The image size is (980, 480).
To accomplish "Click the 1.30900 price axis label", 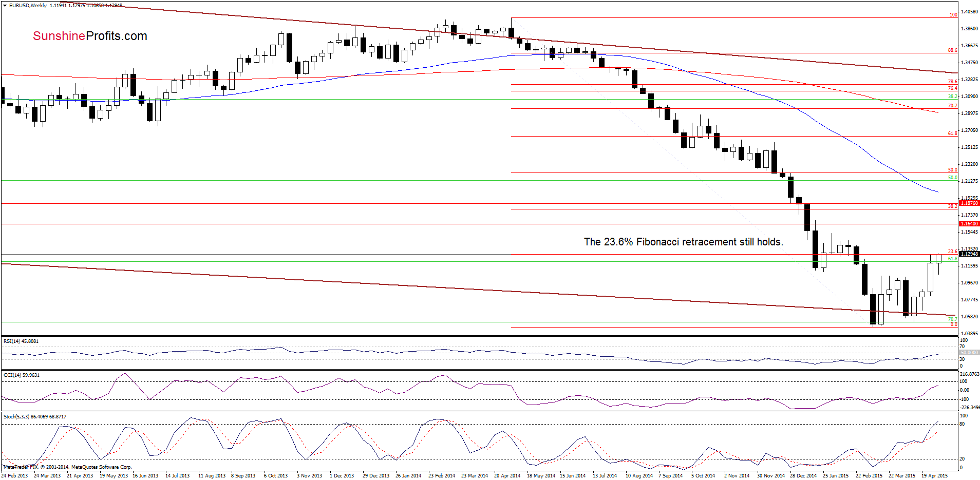I will click(969, 97).
